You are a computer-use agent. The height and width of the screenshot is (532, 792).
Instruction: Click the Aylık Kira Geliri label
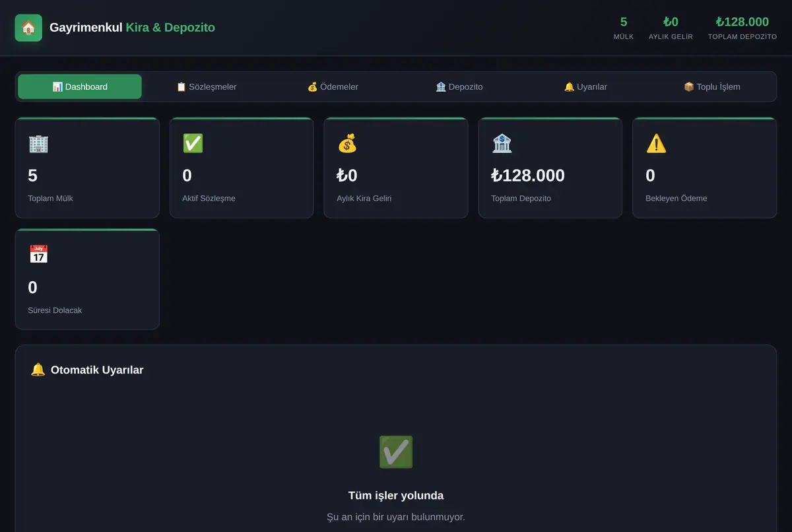(x=364, y=198)
